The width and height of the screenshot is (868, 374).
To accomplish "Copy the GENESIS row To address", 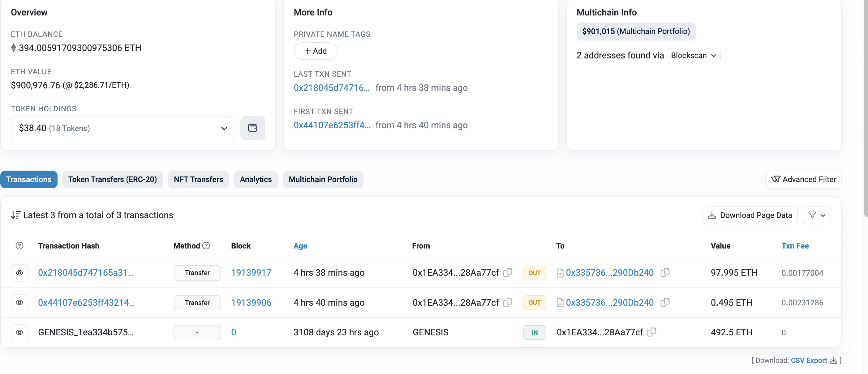I will coord(652,332).
